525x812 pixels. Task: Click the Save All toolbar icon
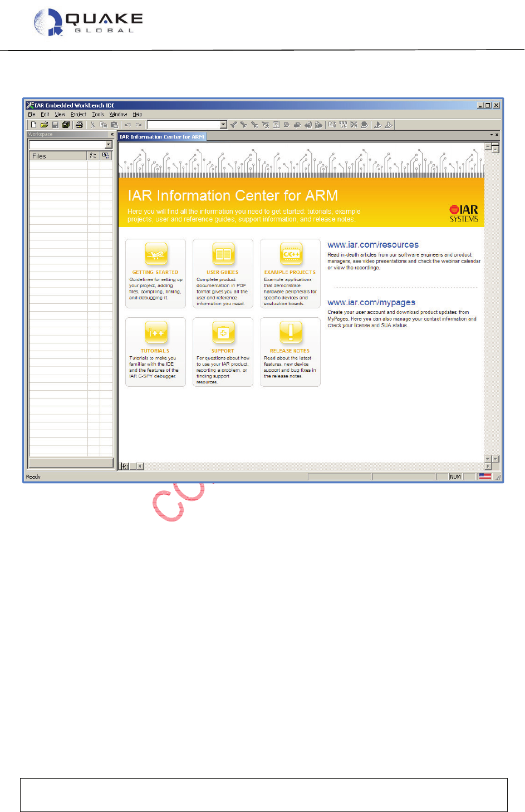(x=66, y=125)
